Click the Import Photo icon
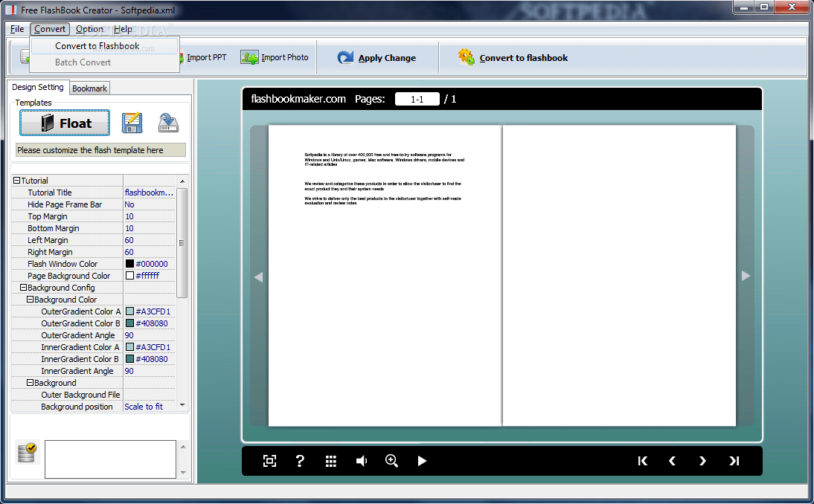Image resolution: width=814 pixels, height=504 pixels. pos(249,57)
